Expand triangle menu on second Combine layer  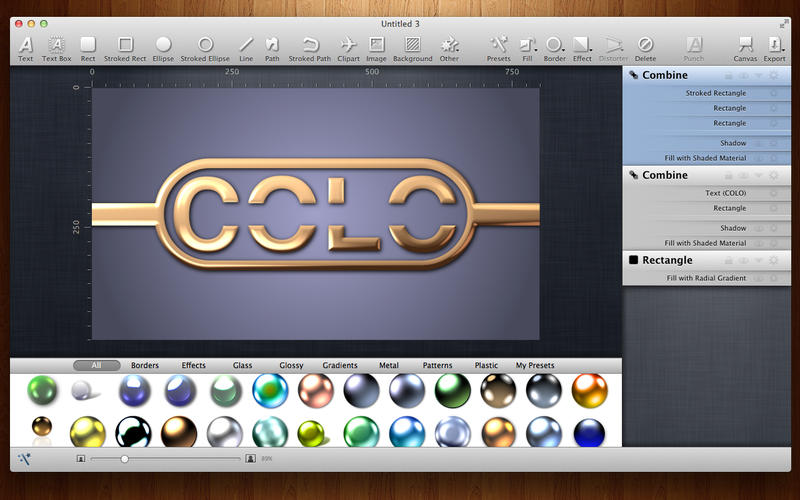759,175
